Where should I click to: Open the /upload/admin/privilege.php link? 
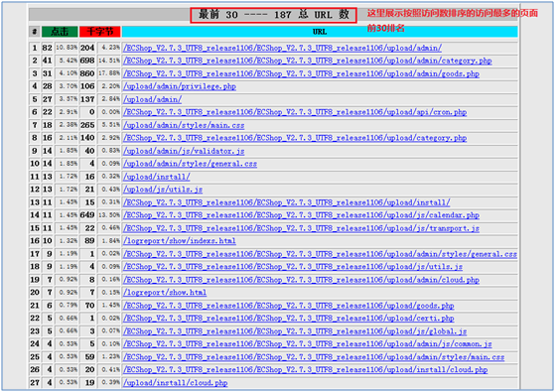click(x=180, y=86)
